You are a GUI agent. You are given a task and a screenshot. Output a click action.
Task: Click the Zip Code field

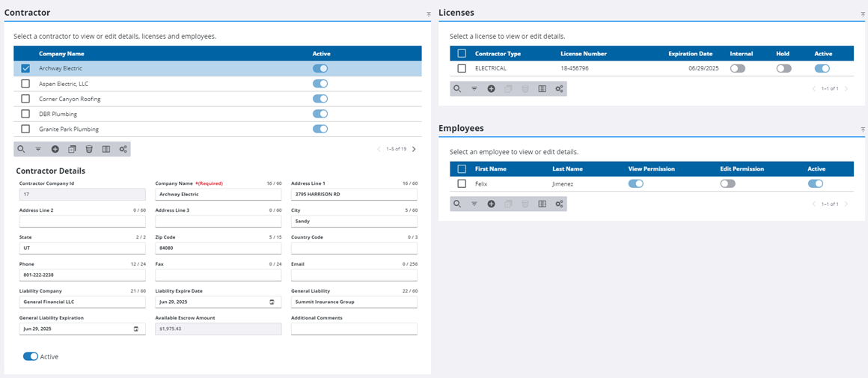[x=218, y=248]
